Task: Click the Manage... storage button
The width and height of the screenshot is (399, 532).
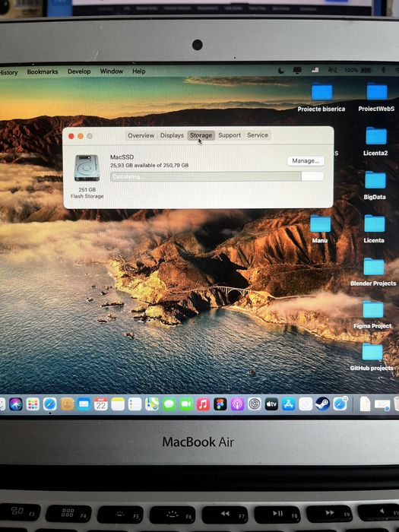Action: (x=306, y=161)
